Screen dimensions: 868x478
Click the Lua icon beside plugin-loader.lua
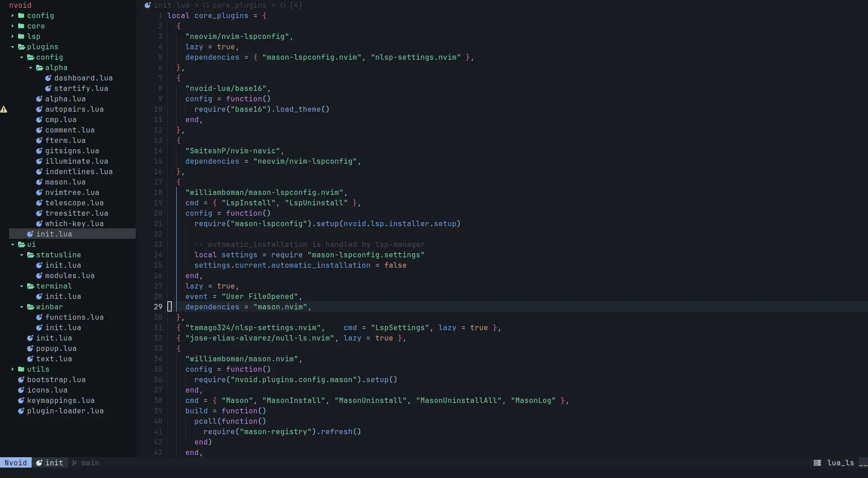click(x=21, y=411)
